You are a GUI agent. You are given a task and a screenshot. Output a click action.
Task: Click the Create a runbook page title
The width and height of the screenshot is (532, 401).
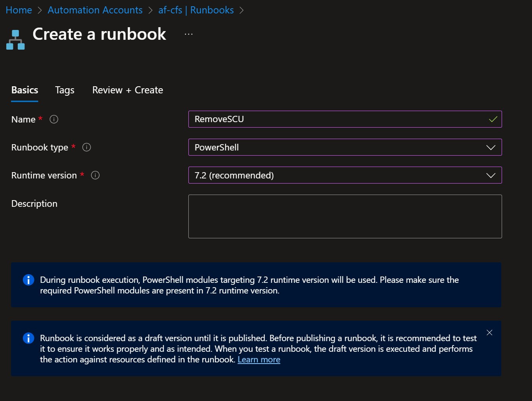point(99,34)
